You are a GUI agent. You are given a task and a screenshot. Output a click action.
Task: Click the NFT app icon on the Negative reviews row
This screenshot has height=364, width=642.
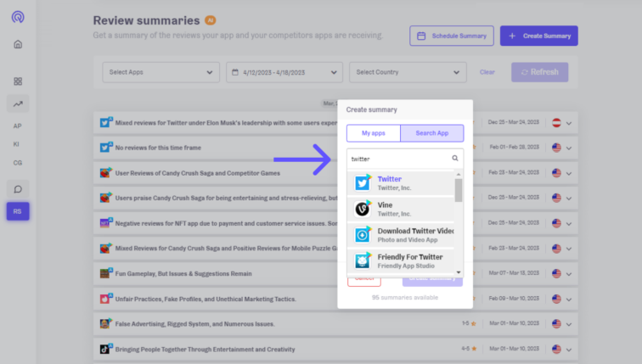[106, 223]
